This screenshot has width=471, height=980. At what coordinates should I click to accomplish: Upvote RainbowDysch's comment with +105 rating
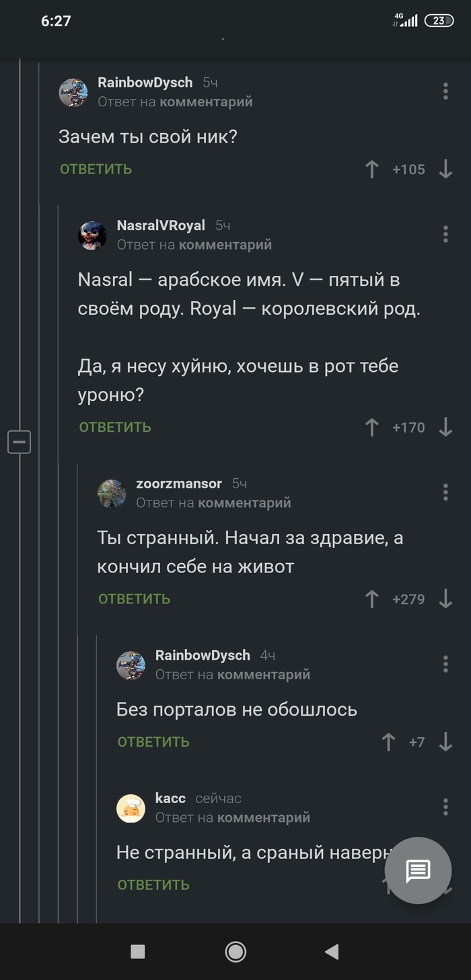[x=371, y=169]
